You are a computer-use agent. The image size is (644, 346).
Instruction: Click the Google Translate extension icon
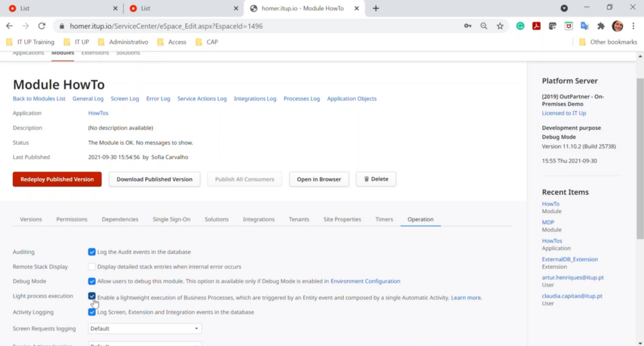(585, 26)
